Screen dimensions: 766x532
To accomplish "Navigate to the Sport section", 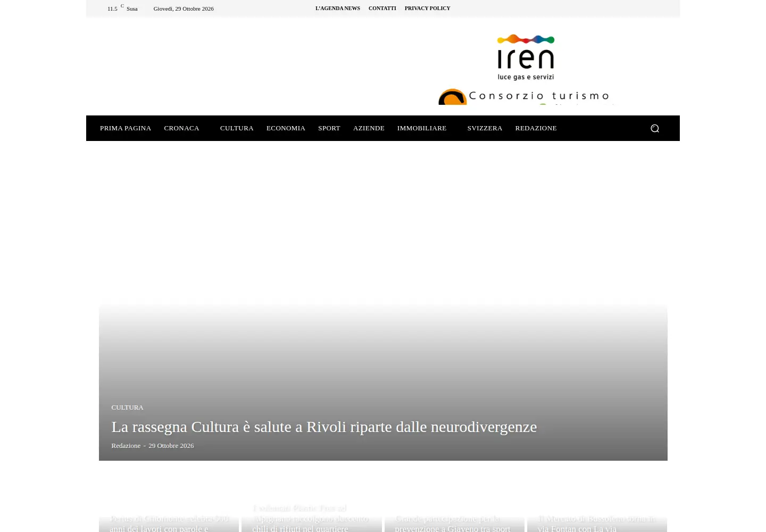I will pyautogui.click(x=329, y=128).
